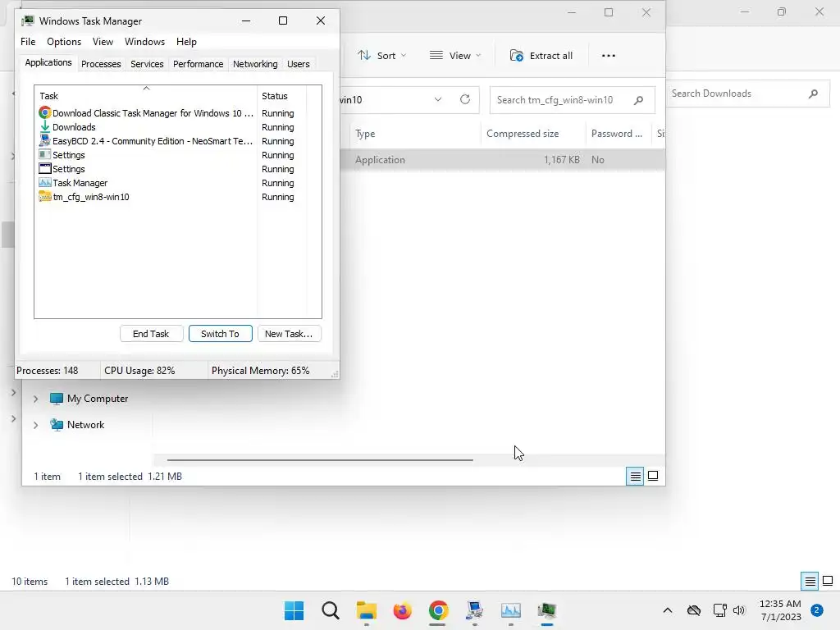
Task: Click the Type column header in Explorer
Action: (415, 134)
